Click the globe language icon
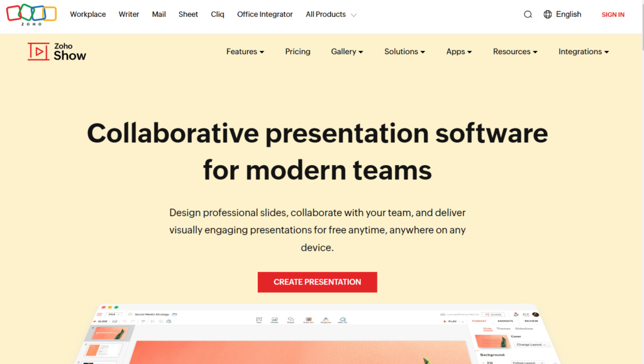644x364 pixels. coord(548,14)
